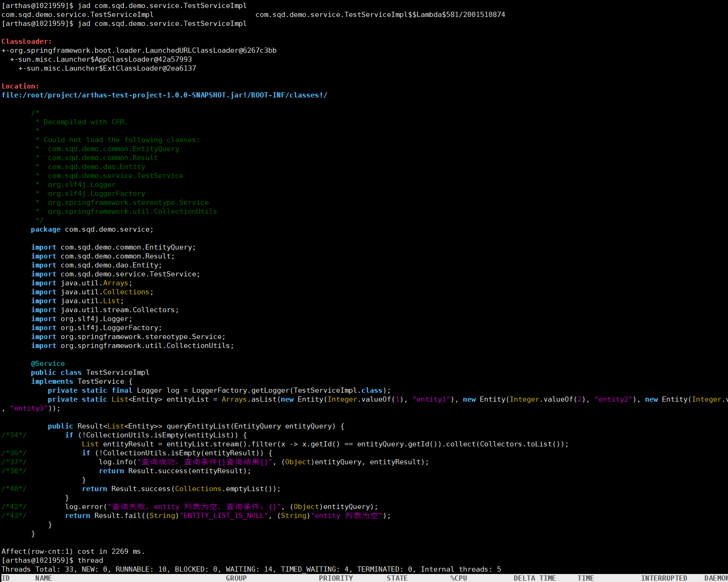Screen dimensions: 728x582
Task: Click the STATE column header
Action: coord(397,578)
